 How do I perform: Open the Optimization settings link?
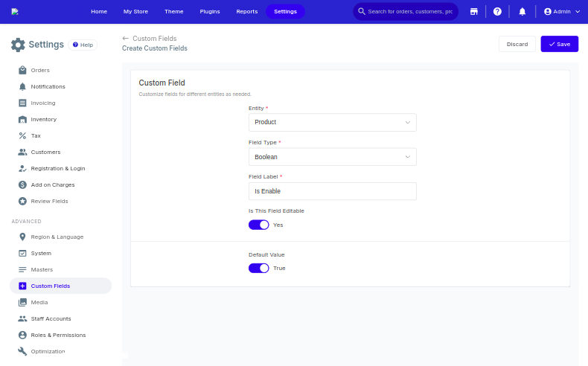(x=48, y=351)
